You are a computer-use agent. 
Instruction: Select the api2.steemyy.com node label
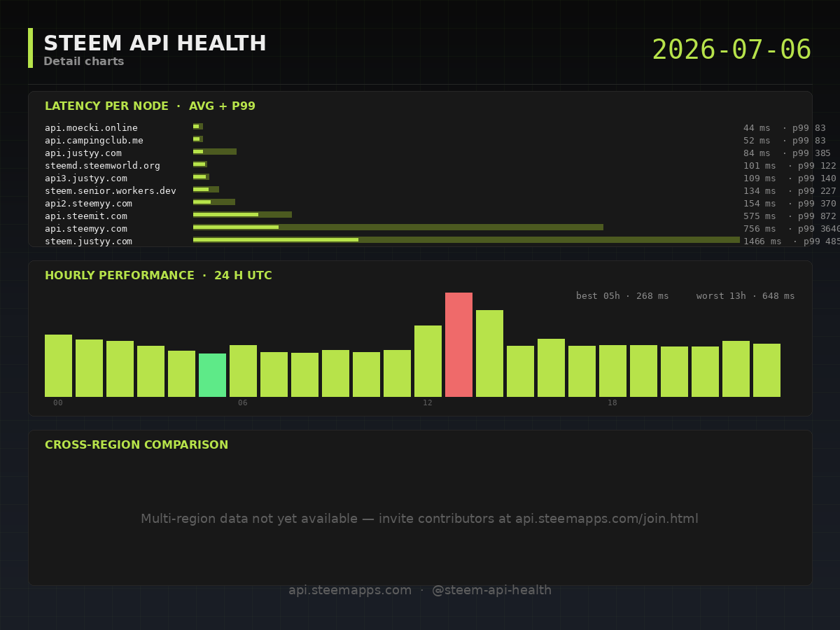pos(88,204)
